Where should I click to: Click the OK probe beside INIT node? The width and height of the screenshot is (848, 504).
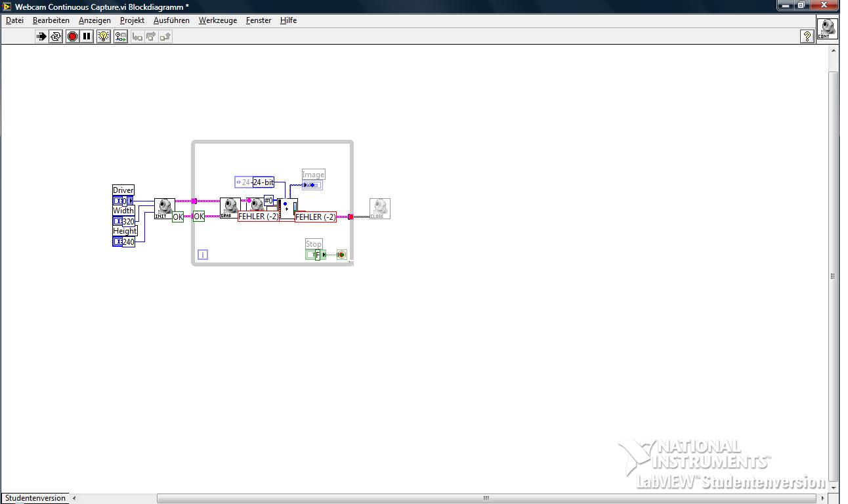coord(178,217)
